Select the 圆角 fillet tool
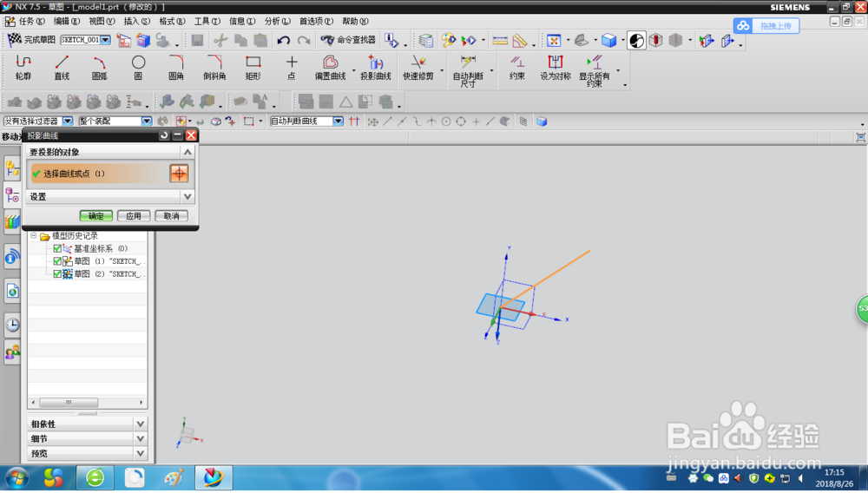The height and width of the screenshot is (493, 868). click(176, 68)
